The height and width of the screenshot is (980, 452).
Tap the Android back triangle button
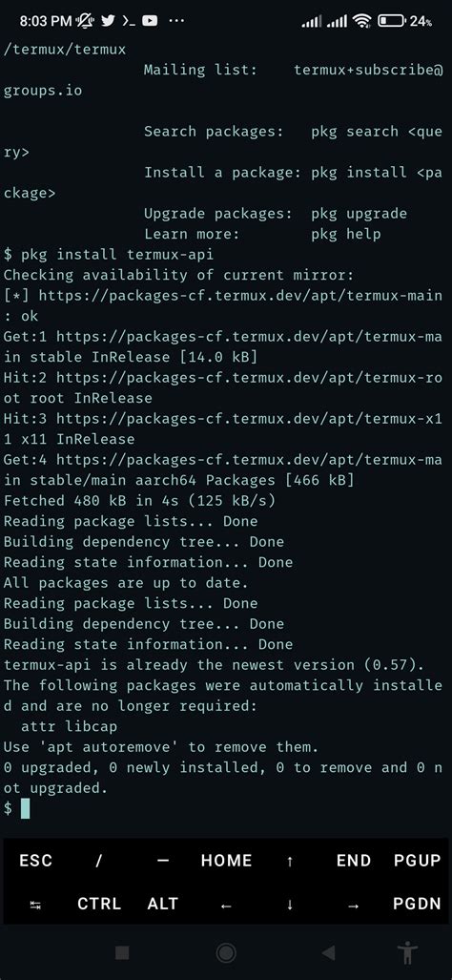(328, 952)
